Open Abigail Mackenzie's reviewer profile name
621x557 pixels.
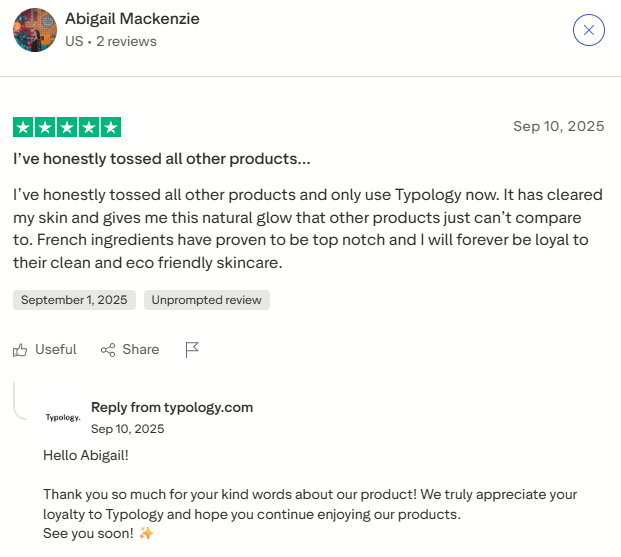click(x=134, y=19)
